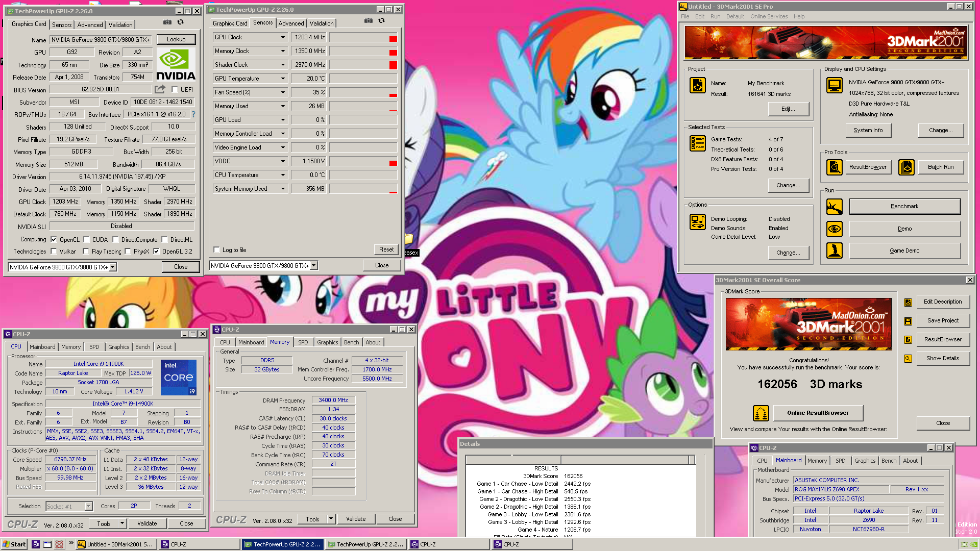980x551 pixels.
Task: Enable the Log to file checkbox
Action: coord(217,250)
